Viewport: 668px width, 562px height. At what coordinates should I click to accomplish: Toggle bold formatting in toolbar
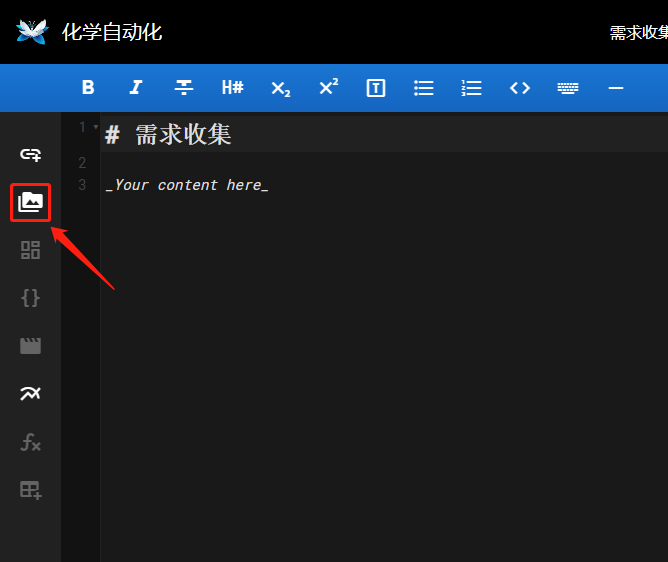coord(88,88)
